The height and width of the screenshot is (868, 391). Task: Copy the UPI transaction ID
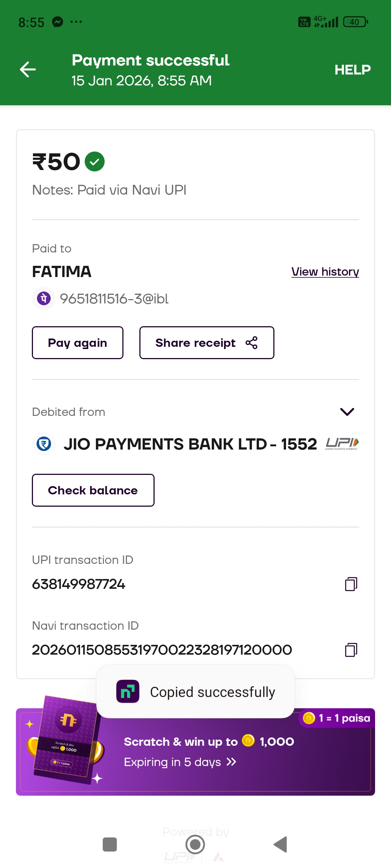pyautogui.click(x=351, y=584)
